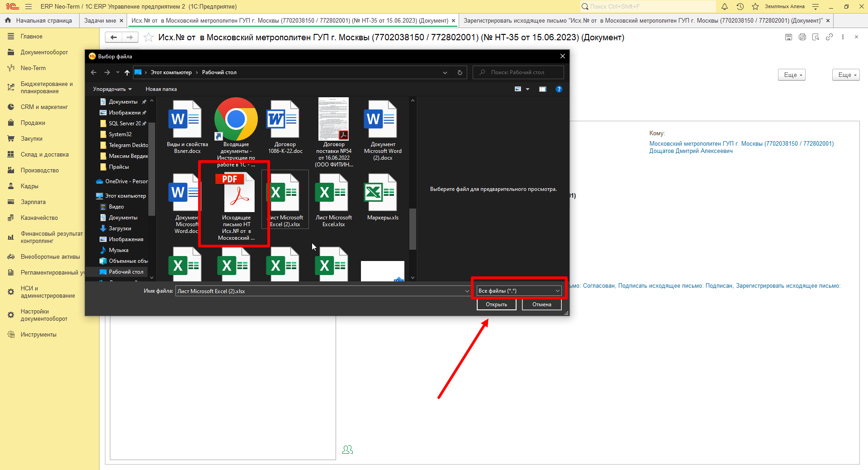This screenshot has height=470, width=868.
Task: Click the Chrome shortcut Входящие документы
Action: click(x=236, y=132)
